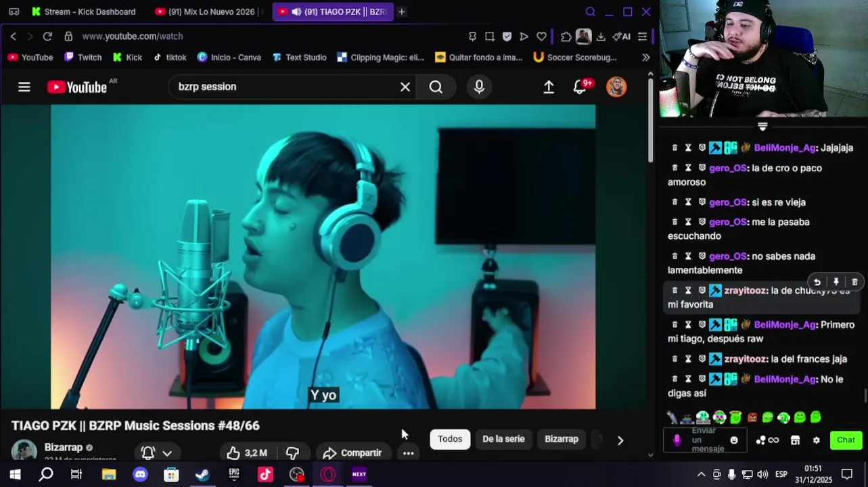Open YouTube notifications bell
This screenshot has height=487, width=868.
tap(580, 87)
